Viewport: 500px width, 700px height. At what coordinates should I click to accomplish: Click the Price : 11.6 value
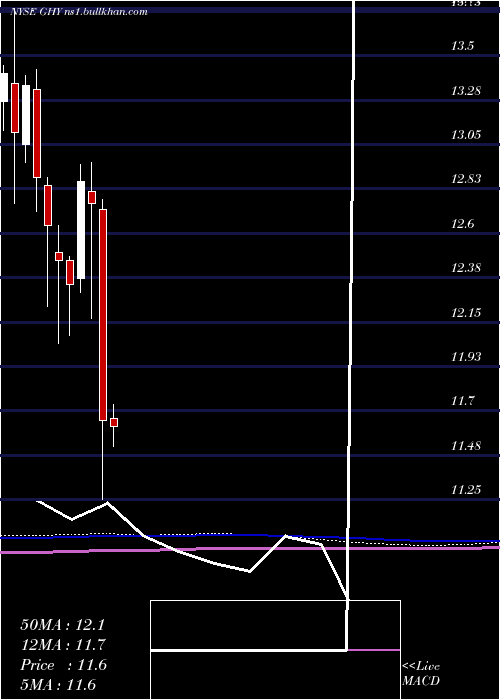click(x=63, y=665)
